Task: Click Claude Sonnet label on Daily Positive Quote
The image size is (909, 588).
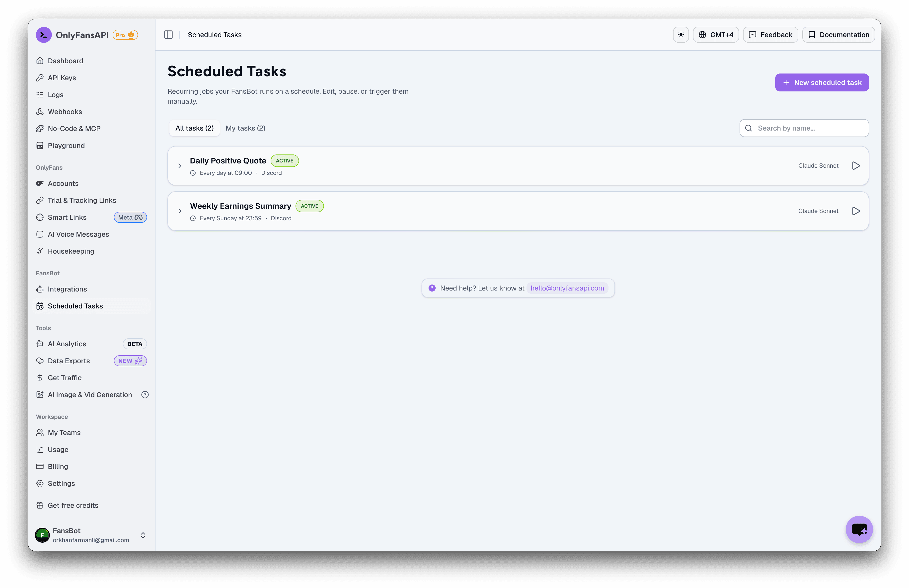Action: pos(818,166)
